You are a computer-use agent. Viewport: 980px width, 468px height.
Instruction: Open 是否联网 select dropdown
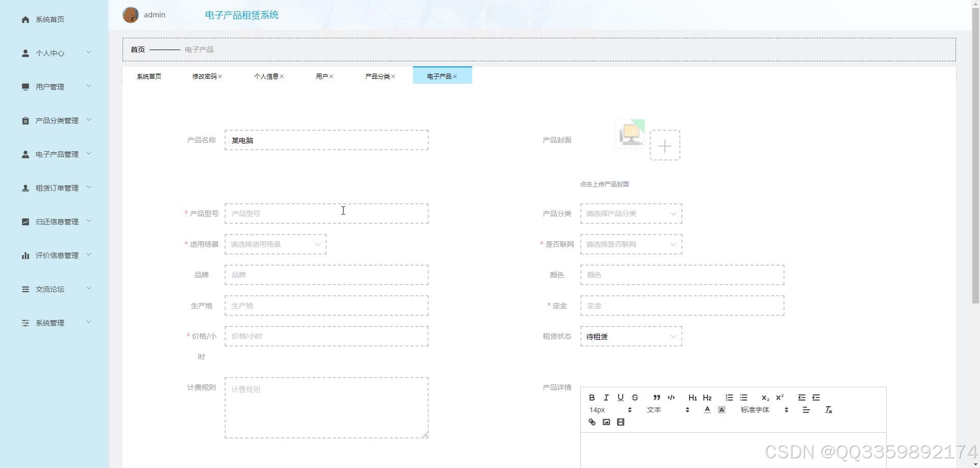tap(631, 244)
